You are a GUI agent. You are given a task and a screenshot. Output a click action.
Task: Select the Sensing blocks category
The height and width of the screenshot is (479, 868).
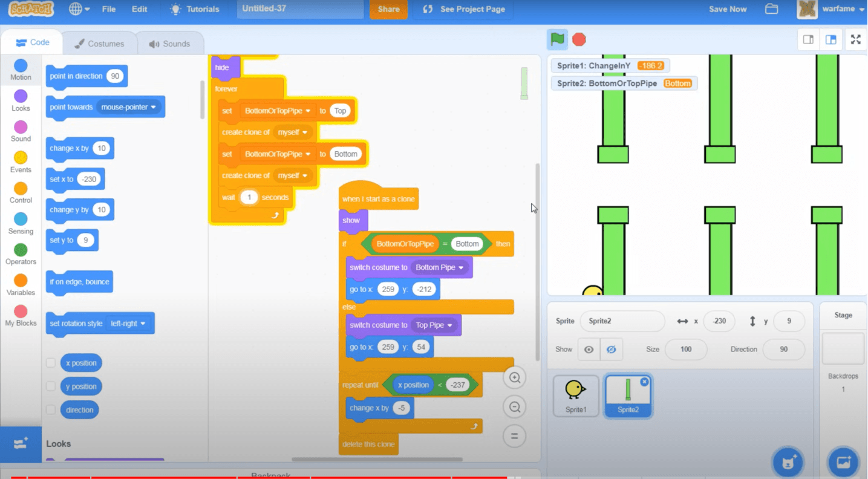21,224
